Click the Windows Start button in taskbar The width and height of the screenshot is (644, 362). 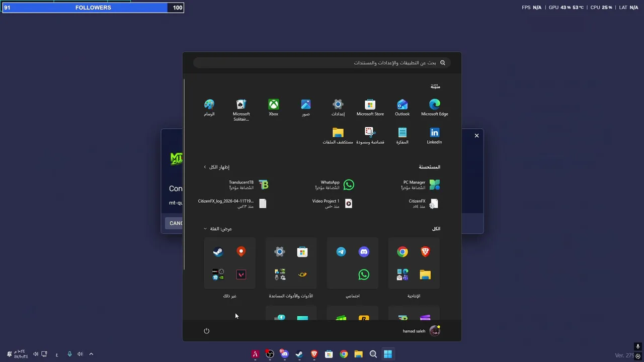click(387, 354)
